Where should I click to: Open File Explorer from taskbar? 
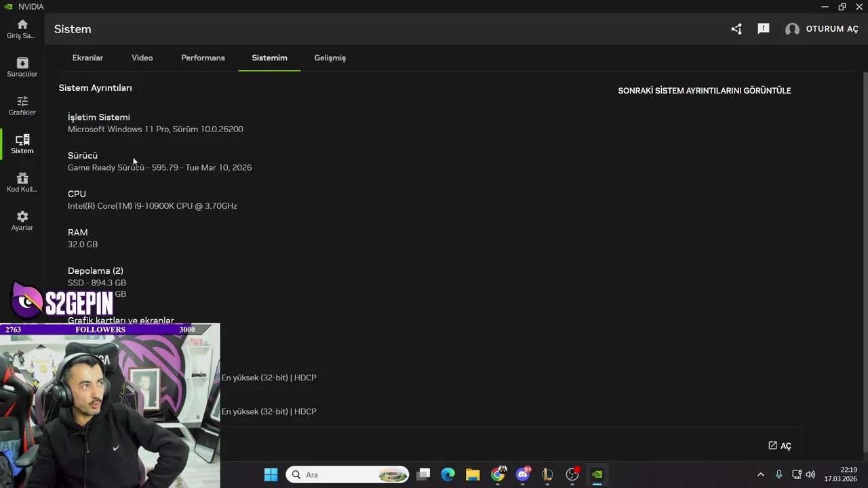[473, 474]
